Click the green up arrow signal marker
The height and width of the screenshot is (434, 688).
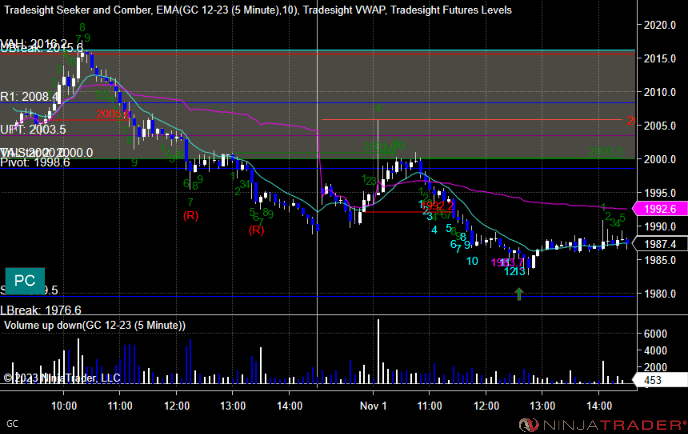(519, 294)
